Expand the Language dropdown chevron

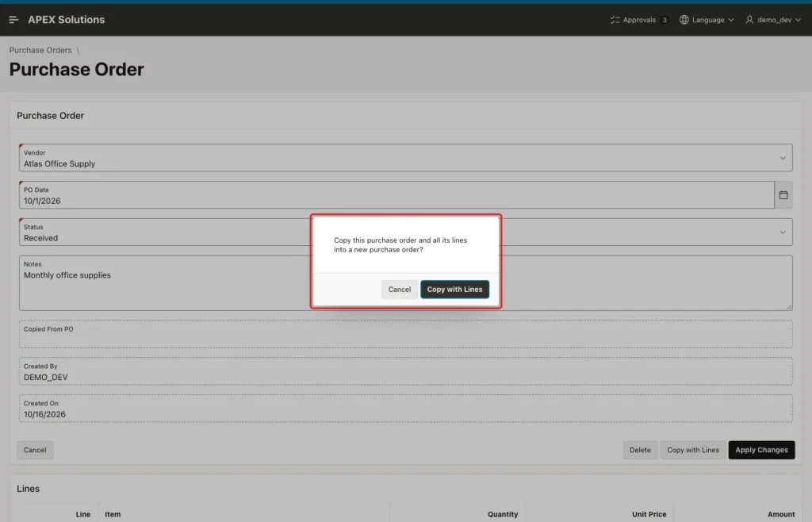(x=731, y=20)
